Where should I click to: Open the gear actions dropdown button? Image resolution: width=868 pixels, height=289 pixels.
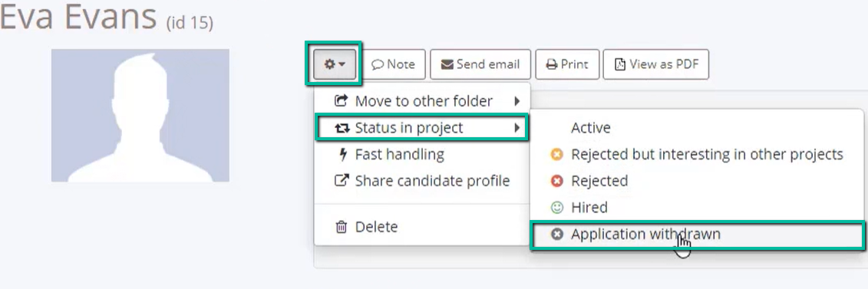334,64
